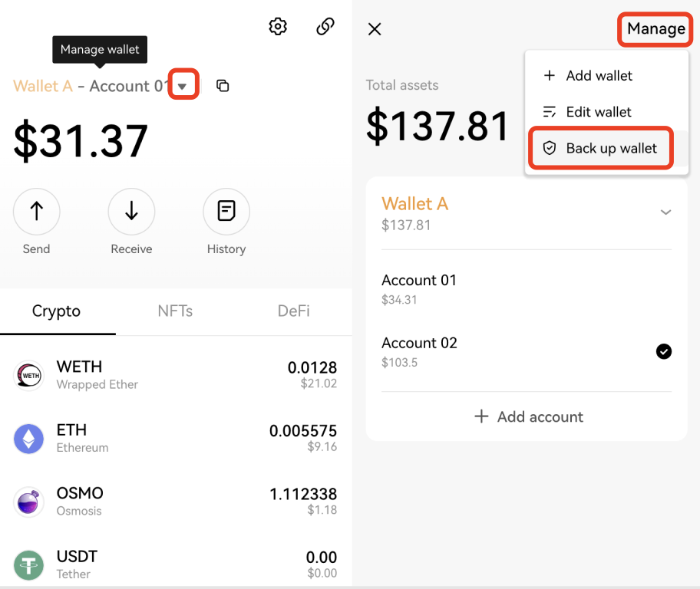Select Account 01 in wallet list
The height and width of the screenshot is (589, 700).
[419, 288]
